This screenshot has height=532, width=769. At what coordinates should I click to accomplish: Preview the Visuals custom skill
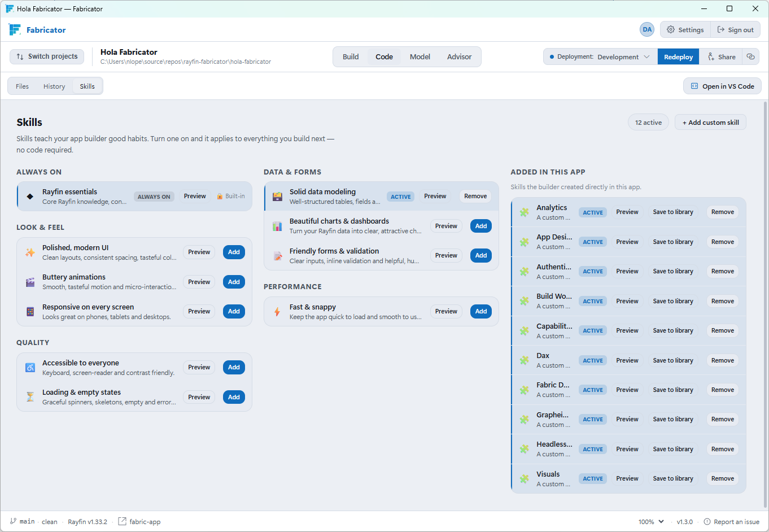pos(627,479)
